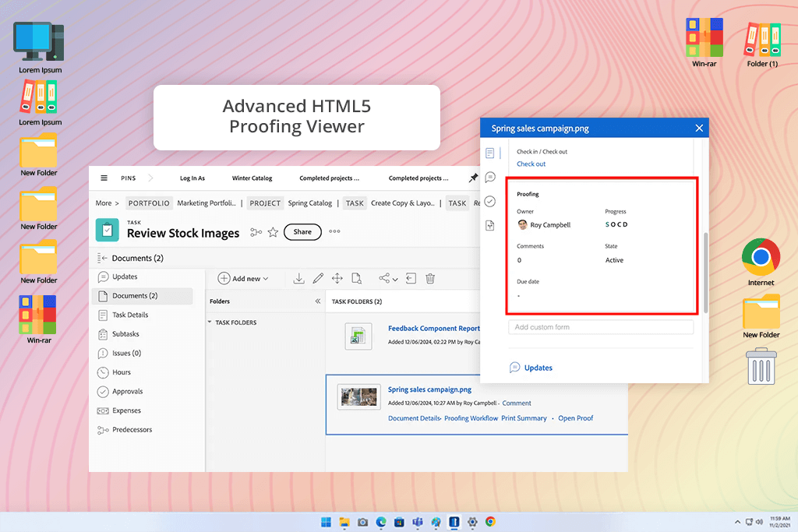
Task: Favorite the task with the star icon
Action: [273, 232]
